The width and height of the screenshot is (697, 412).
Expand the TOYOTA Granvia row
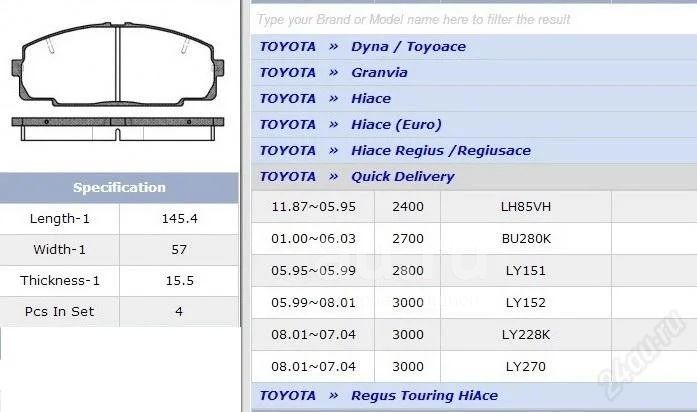point(474,73)
